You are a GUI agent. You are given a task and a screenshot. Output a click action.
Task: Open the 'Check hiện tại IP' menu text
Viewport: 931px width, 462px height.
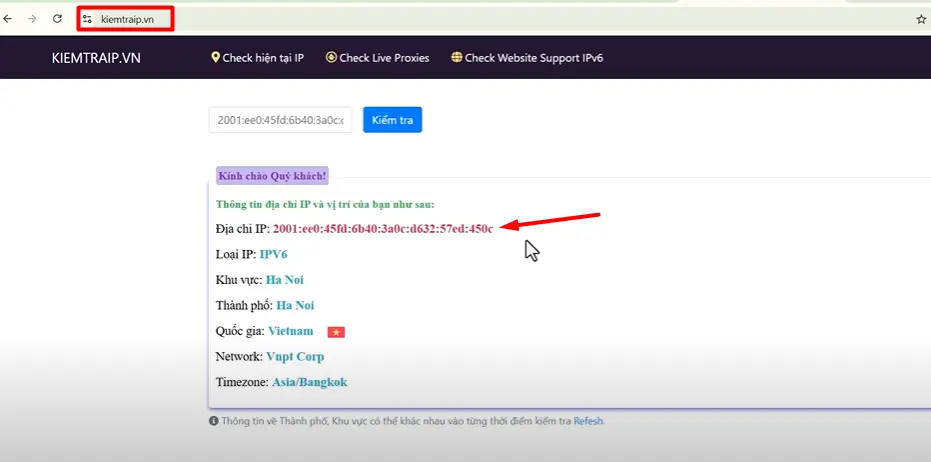263,58
